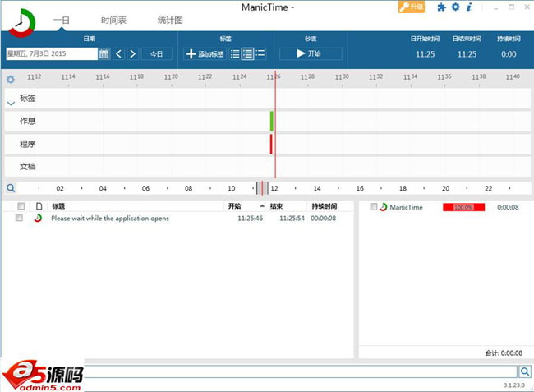Collapse the 标签 timeline chevron
Viewport: 534px width, 392px height.
11,104
